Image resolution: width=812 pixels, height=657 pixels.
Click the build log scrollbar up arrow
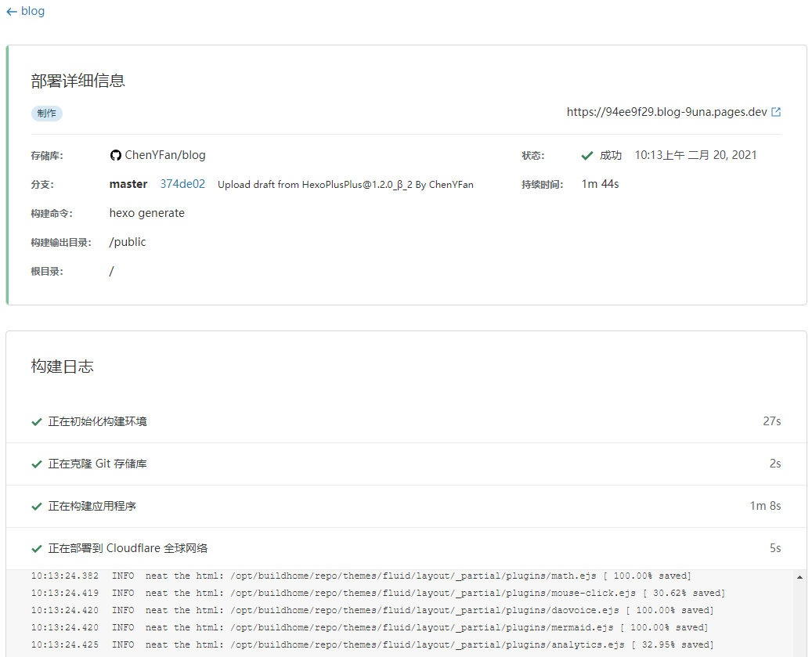click(799, 577)
